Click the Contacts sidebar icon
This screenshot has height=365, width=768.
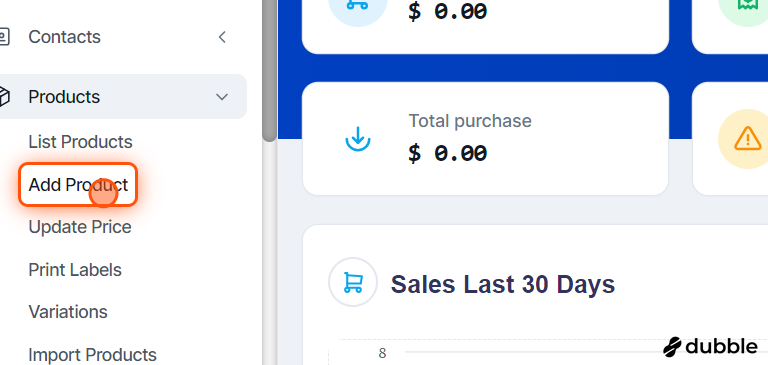[x=3, y=37]
